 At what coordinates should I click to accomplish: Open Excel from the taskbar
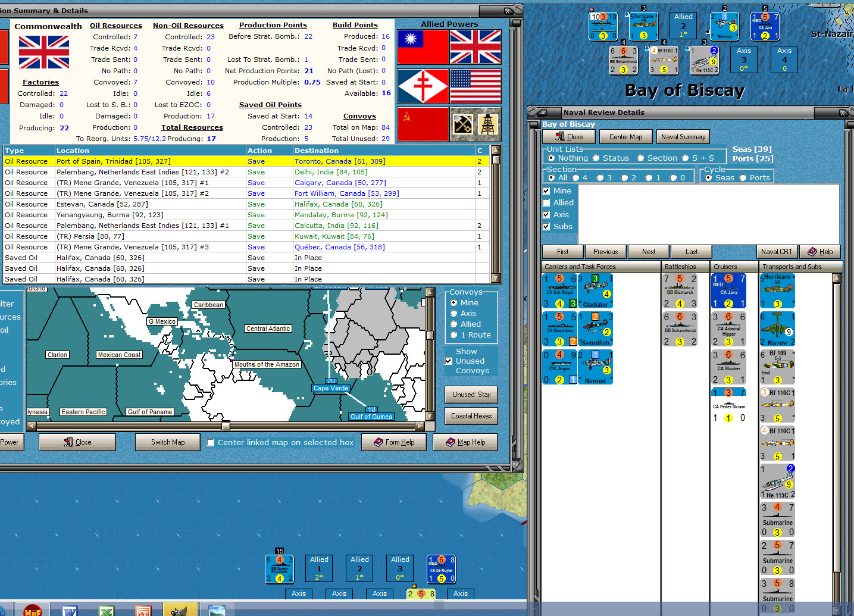tap(107, 610)
